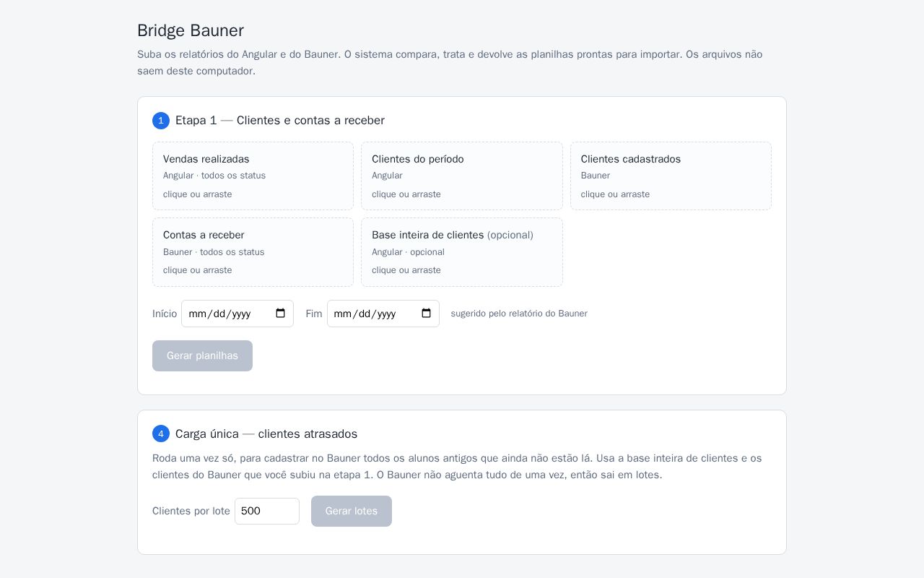Select the Vendas realizadas upload area

pos(253,176)
